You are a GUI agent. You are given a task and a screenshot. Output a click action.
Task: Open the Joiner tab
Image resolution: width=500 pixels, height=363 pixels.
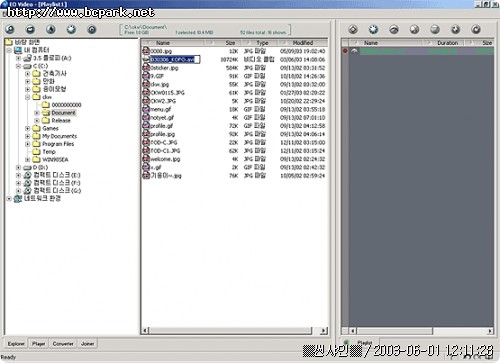point(88,344)
